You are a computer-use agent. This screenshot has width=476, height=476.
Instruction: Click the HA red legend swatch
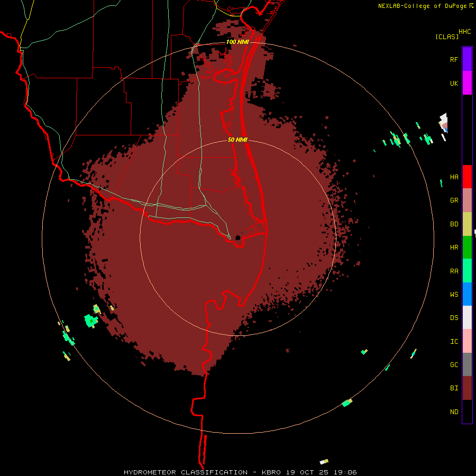(x=467, y=177)
